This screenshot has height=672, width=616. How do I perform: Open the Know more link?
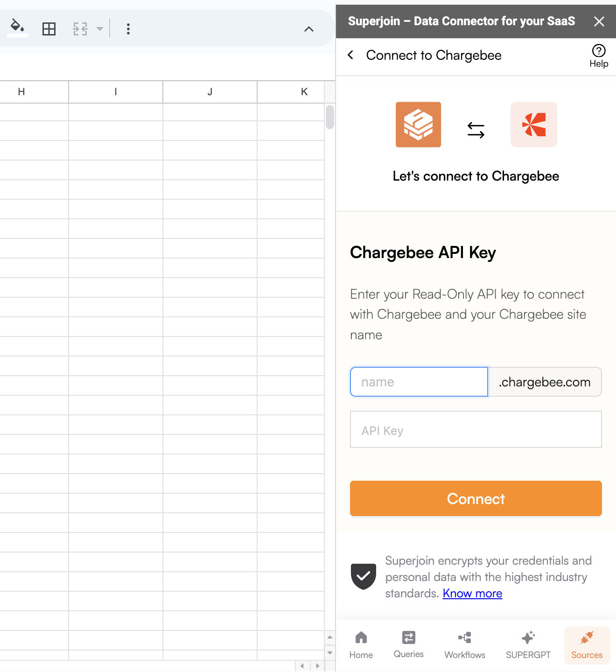[472, 593]
